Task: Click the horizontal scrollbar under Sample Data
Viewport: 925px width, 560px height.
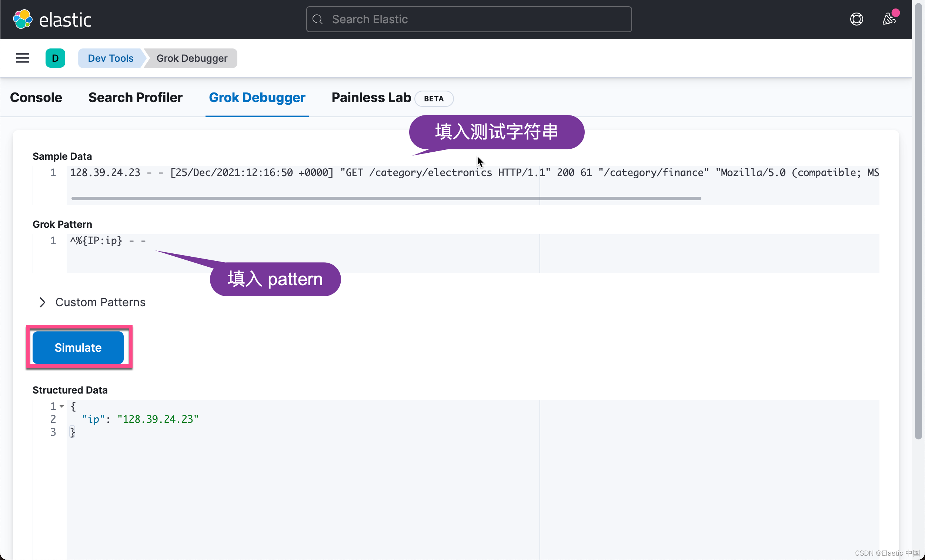Action: 386,198
